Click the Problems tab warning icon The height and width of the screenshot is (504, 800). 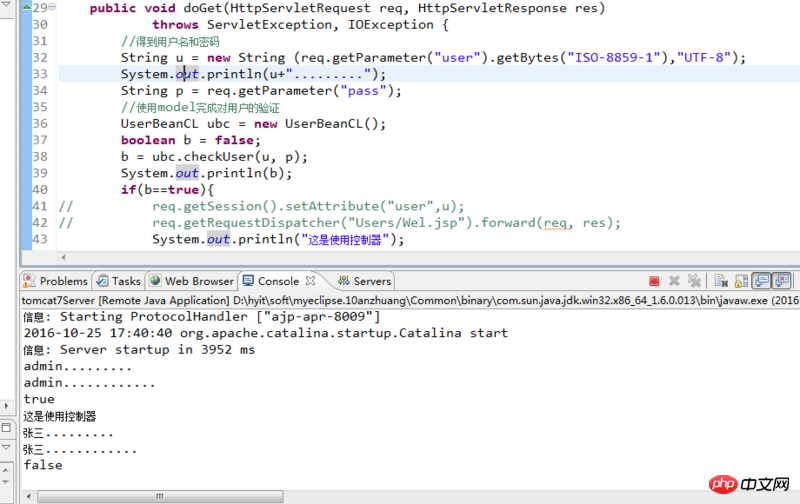(x=29, y=281)
